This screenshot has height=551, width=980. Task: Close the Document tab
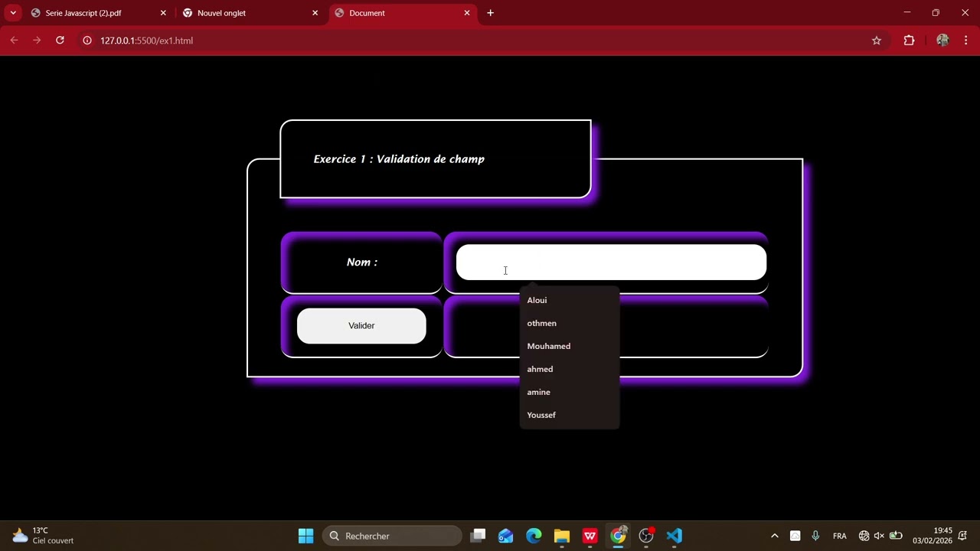coord(467,13)
